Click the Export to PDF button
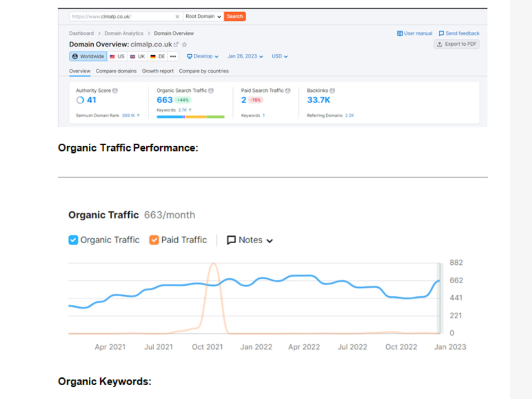 [456, 44]
